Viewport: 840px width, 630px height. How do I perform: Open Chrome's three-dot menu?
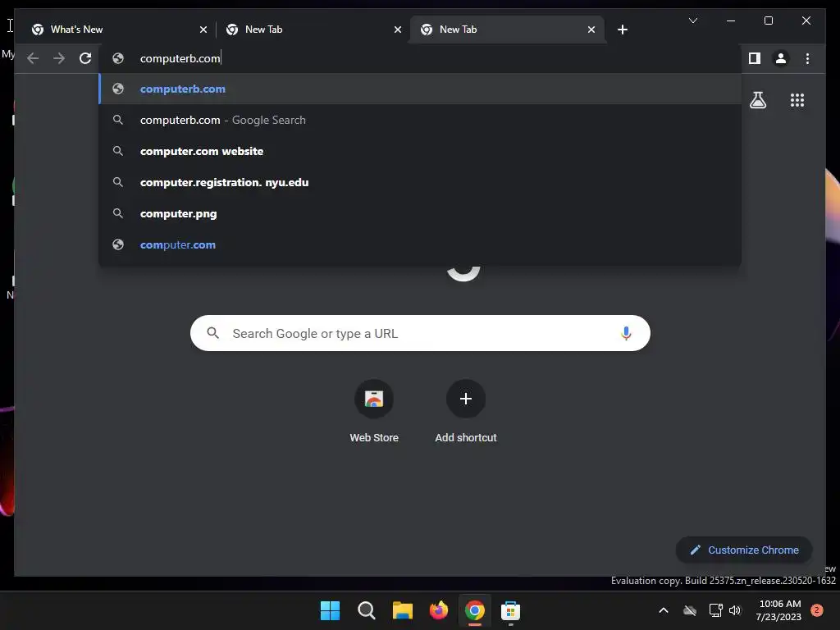(807, 58)
